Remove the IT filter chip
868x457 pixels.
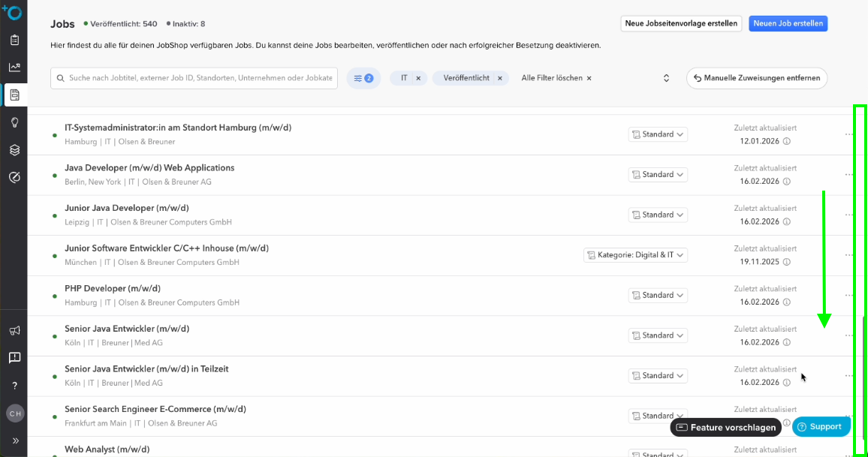click(418, 78)
